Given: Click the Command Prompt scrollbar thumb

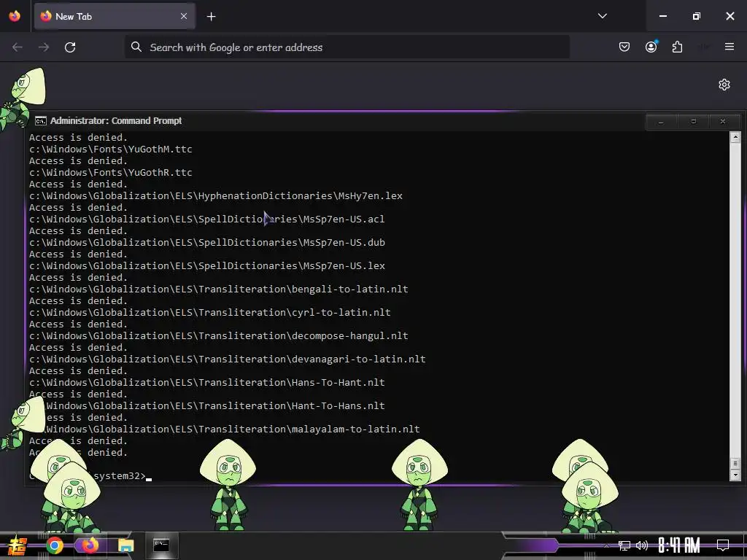Looking at the screenshot, I should (x=735, y=463).
